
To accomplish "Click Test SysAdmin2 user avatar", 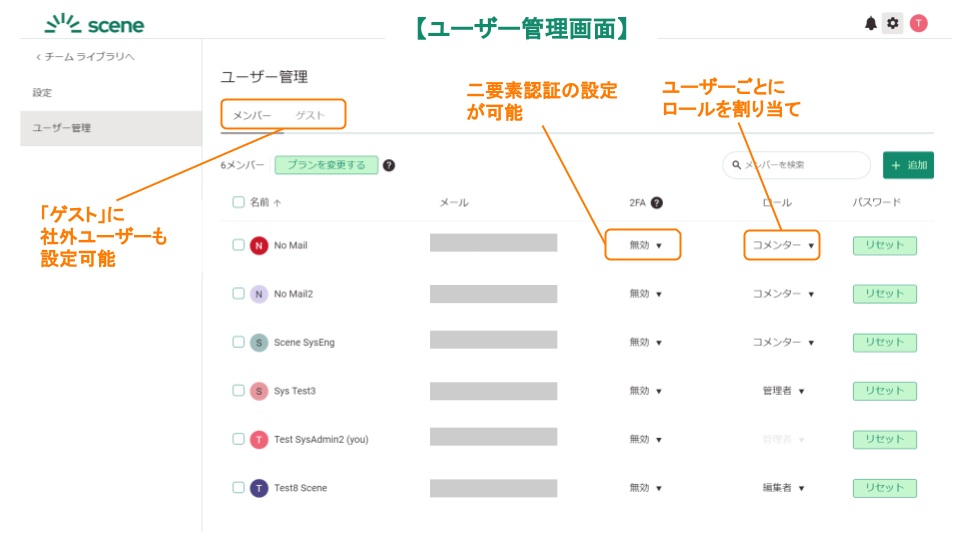I will coord(259,440).
